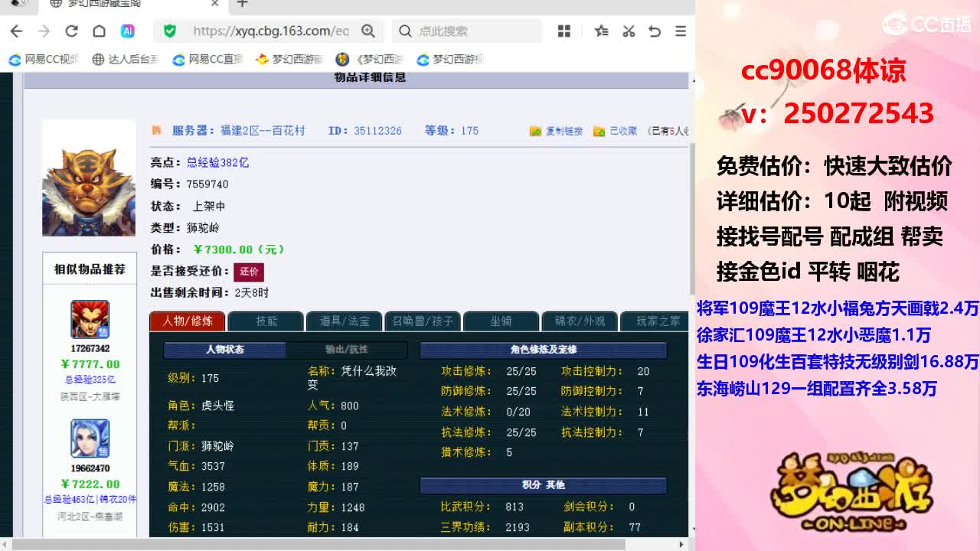This screenshot has width=980, height=551.
Task: Click the address bar URL field
Action: [x=271, y=31]
